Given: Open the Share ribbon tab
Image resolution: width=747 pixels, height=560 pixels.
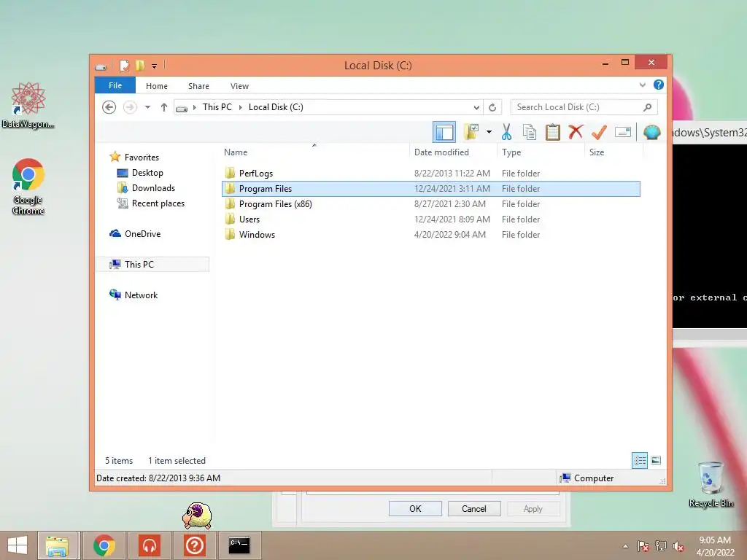Looking at the screenshot, I should [x=198, y=86].
